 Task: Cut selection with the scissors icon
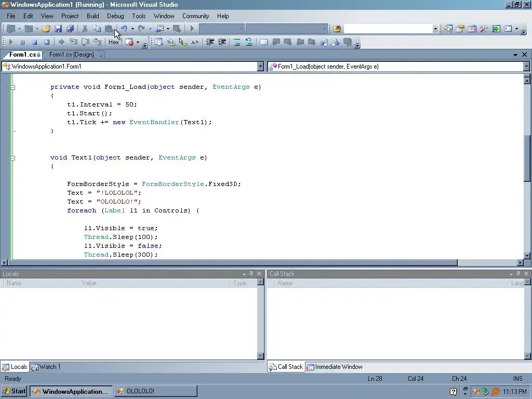click(85, 29)
